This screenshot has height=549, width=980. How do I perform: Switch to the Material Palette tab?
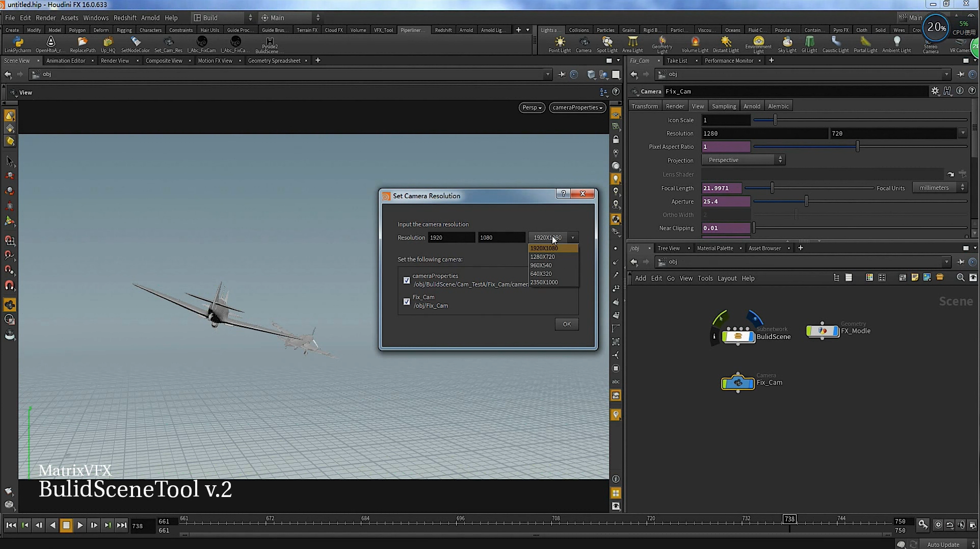(714, 248)
